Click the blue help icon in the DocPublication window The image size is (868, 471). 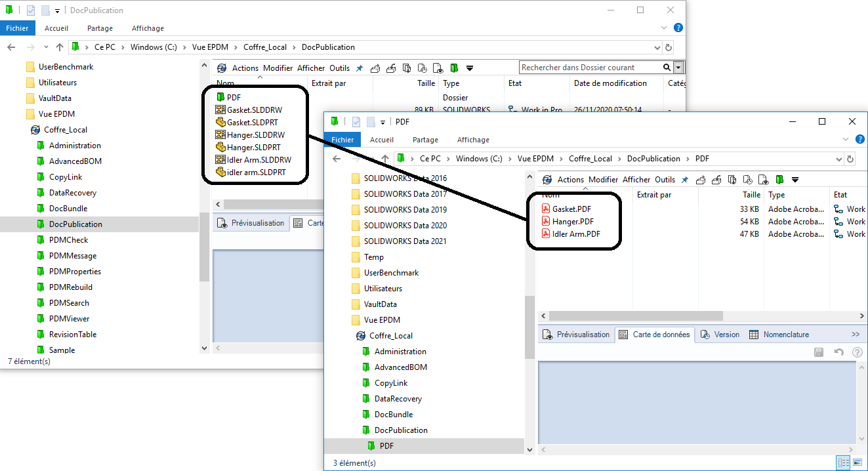(678, 28)
